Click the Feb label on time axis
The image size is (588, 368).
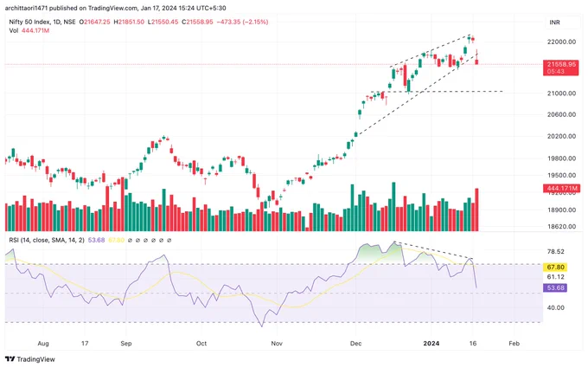[514, 343]
